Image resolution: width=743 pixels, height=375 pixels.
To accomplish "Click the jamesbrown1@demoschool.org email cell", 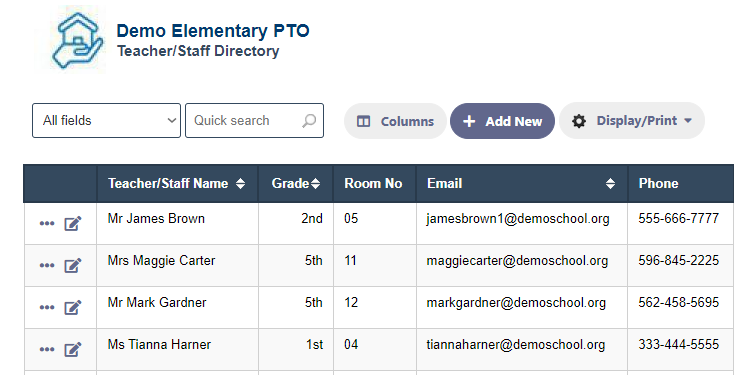I will (517, 219).
